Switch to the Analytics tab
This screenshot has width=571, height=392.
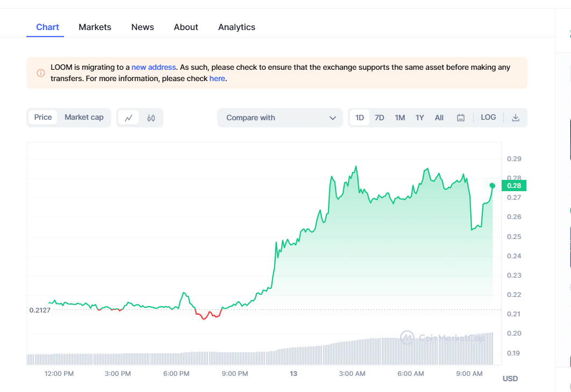[x=237, y=27]
